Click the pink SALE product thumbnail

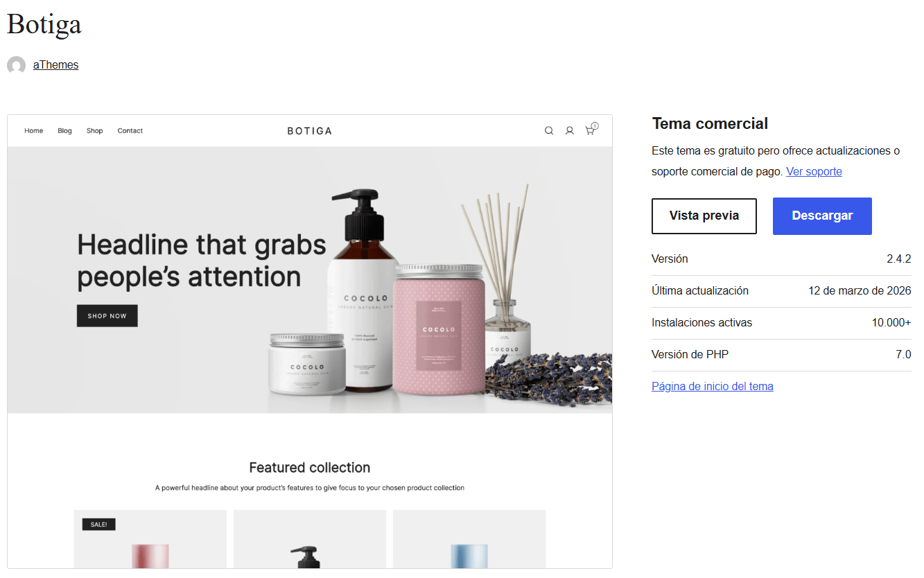[x=150, y=539]
